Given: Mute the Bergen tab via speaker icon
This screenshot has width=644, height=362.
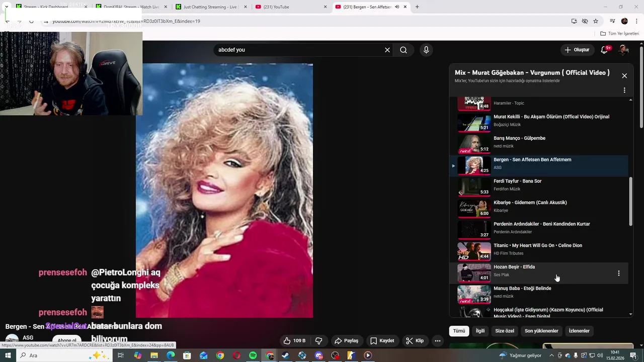Looking at the screenshot, I should coord(397,7).
